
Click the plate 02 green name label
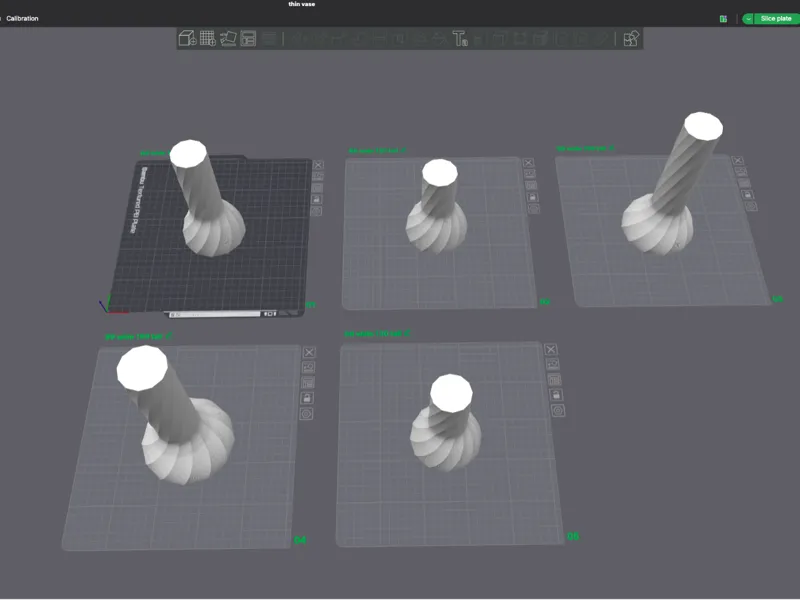pos(373,151)
